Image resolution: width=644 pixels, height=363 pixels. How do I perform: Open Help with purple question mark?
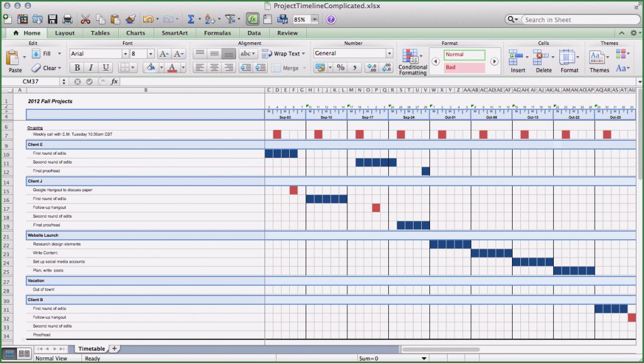331,20
